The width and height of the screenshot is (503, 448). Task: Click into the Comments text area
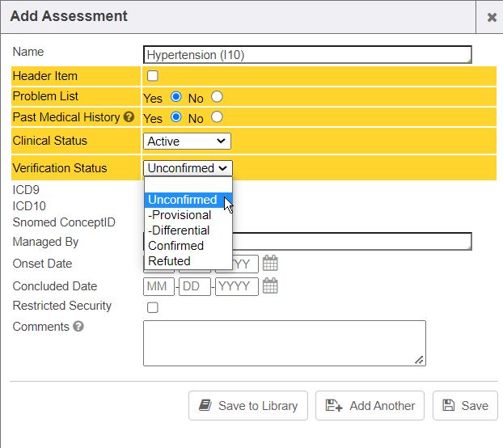click(284, 343)
